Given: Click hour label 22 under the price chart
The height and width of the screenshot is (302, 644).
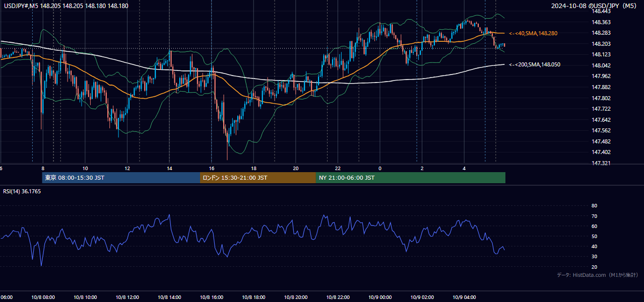Looking at the screenshot, I should (338, 169).
